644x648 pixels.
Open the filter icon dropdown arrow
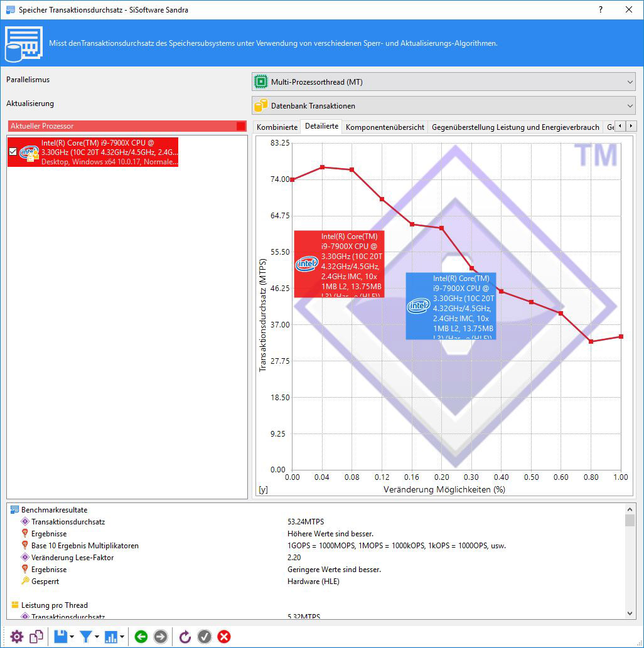[97, 637]
